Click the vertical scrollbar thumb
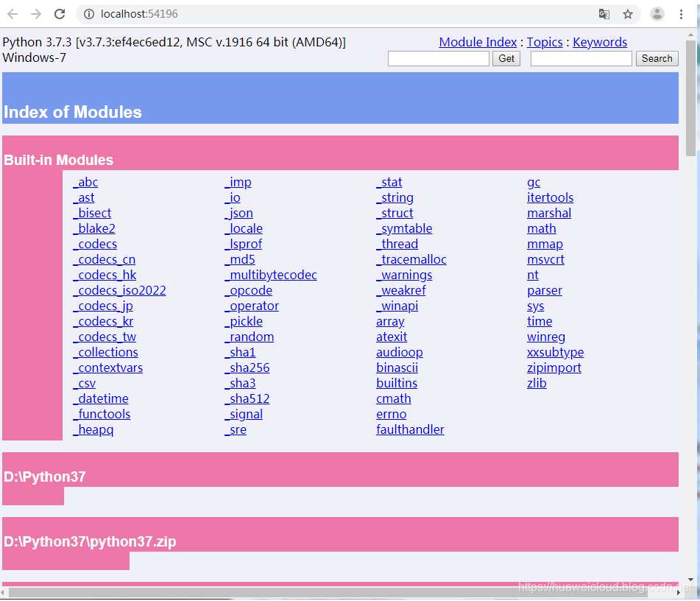The image size is (700, 601). [690, 98]
